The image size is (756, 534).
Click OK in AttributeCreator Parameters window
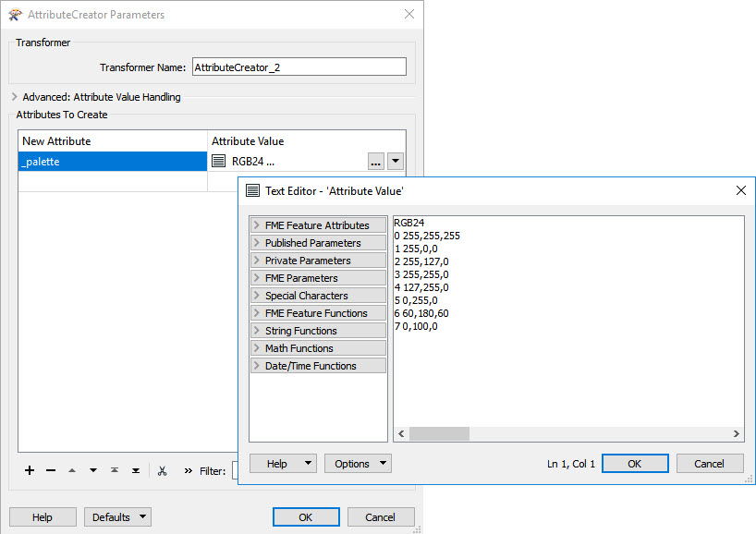coord(306,517)
